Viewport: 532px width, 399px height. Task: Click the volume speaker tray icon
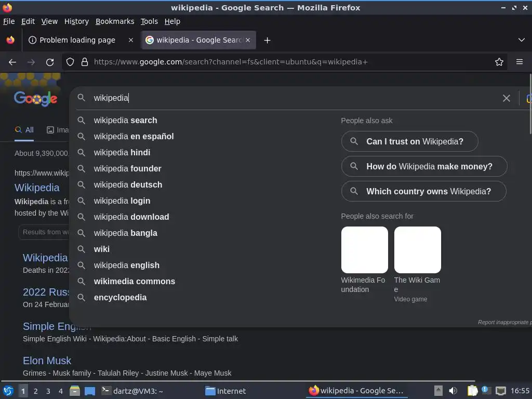point(453,391)
